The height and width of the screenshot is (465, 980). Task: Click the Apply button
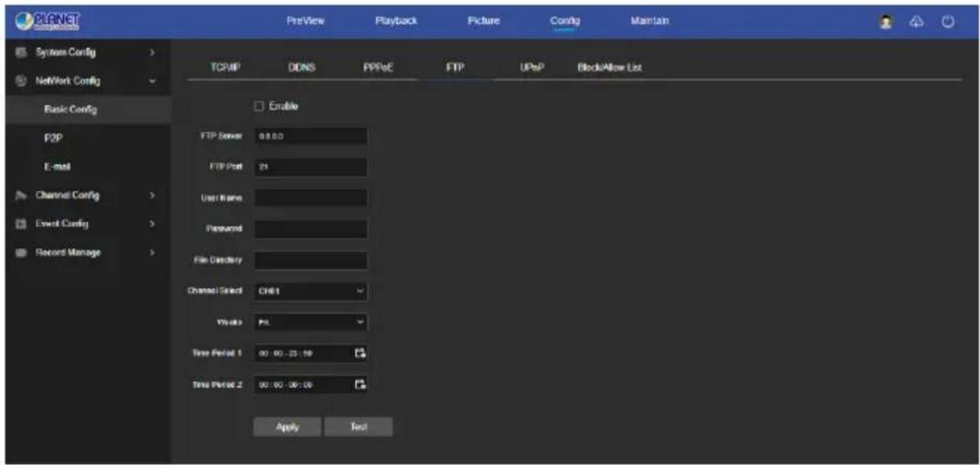[287, 427]
